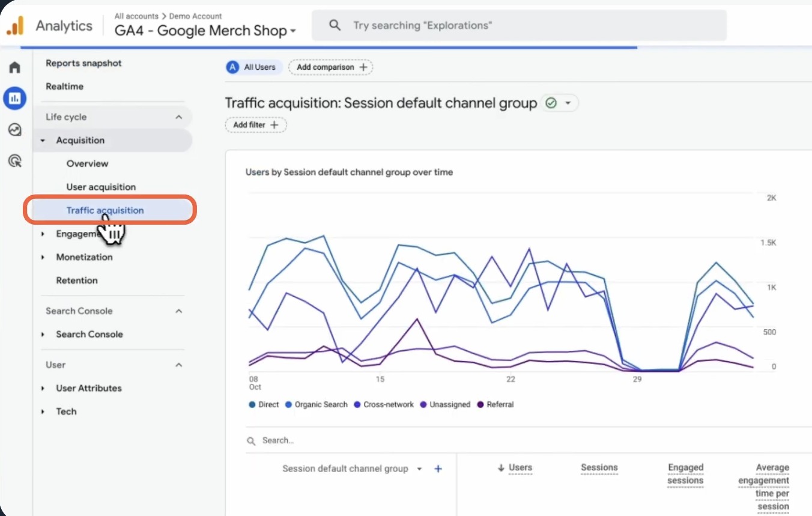812x516 pixels.
Task: Click the All Users comparison chip
Action: pyautogui.click(x=253, y=67)
